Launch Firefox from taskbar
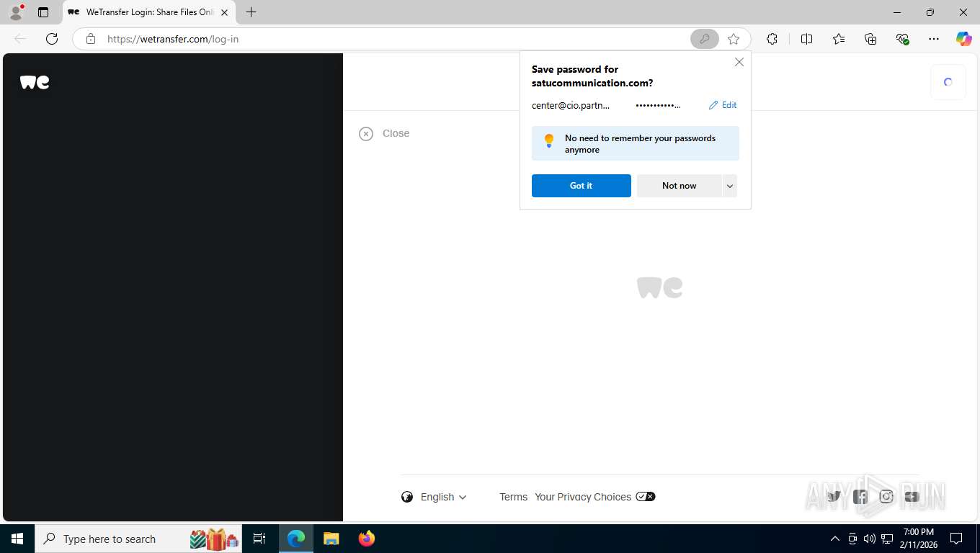This screenshot has height=553, width=980. [x=367, y=539]
